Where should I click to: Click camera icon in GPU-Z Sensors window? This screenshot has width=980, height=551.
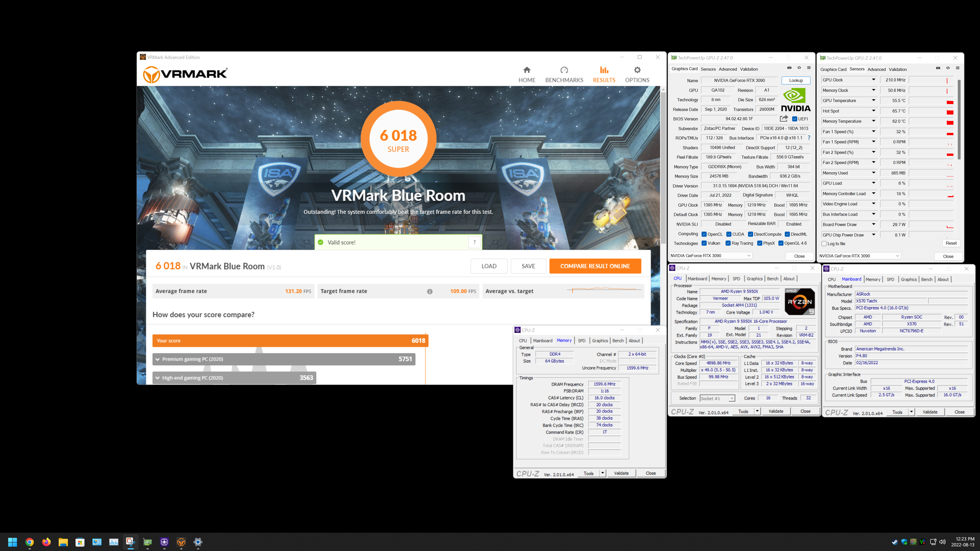(938, 68)
